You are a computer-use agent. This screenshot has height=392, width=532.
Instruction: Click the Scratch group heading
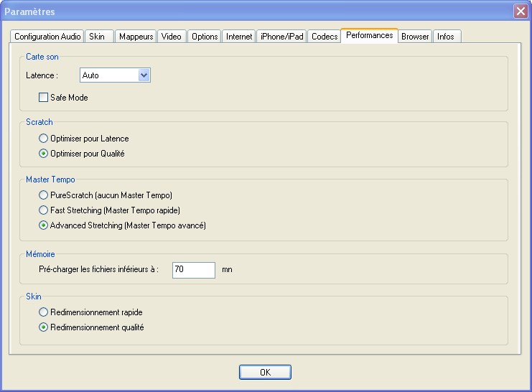click(39, 122)
